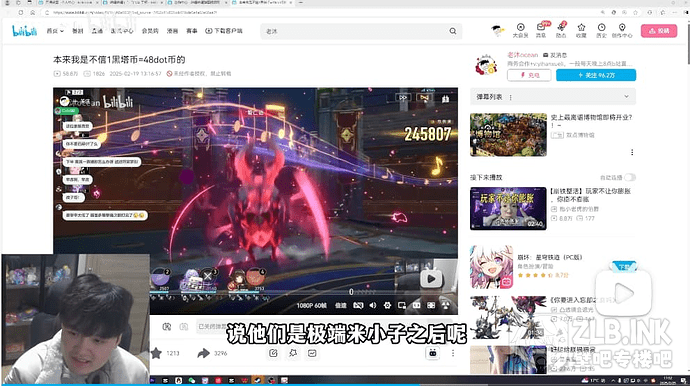Click the browser refresh icon
Screen dimensions: 690x386
coord(20,12)
